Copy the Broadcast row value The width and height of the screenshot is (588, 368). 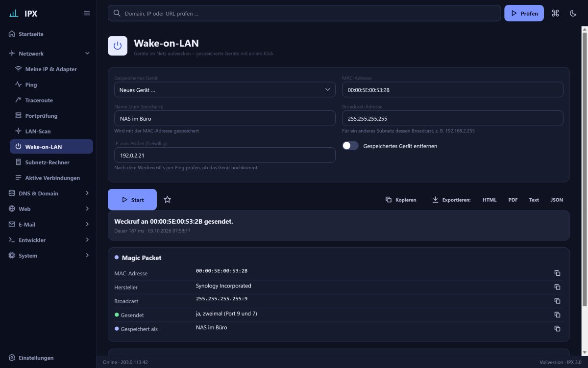click(557, 301)
